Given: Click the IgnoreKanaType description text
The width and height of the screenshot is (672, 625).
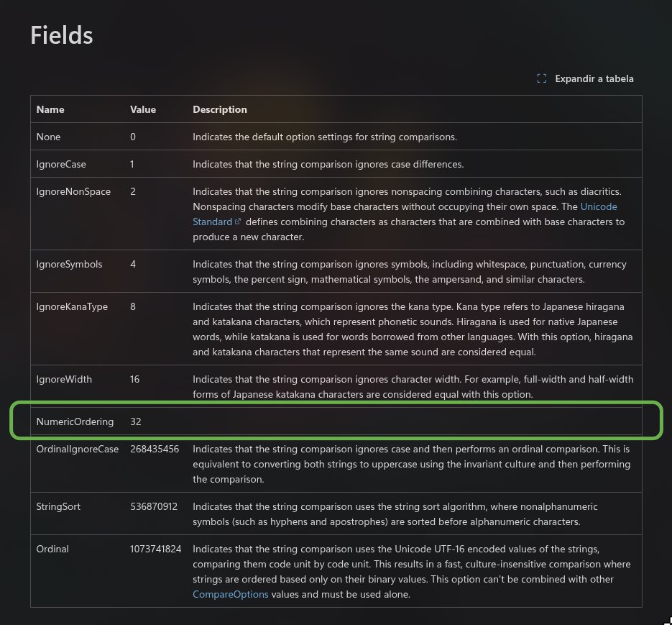Looking at the screenshot, I should point(413,329).
